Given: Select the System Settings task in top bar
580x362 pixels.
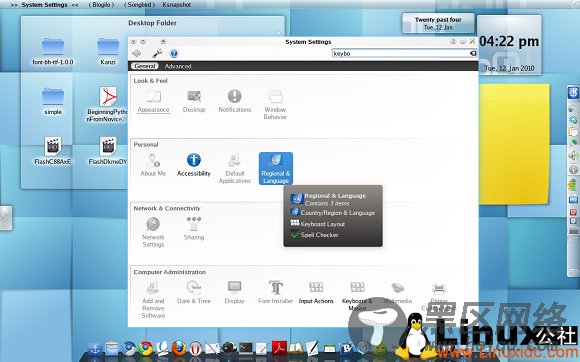Looking at the screenshot, I should point(44,5).
